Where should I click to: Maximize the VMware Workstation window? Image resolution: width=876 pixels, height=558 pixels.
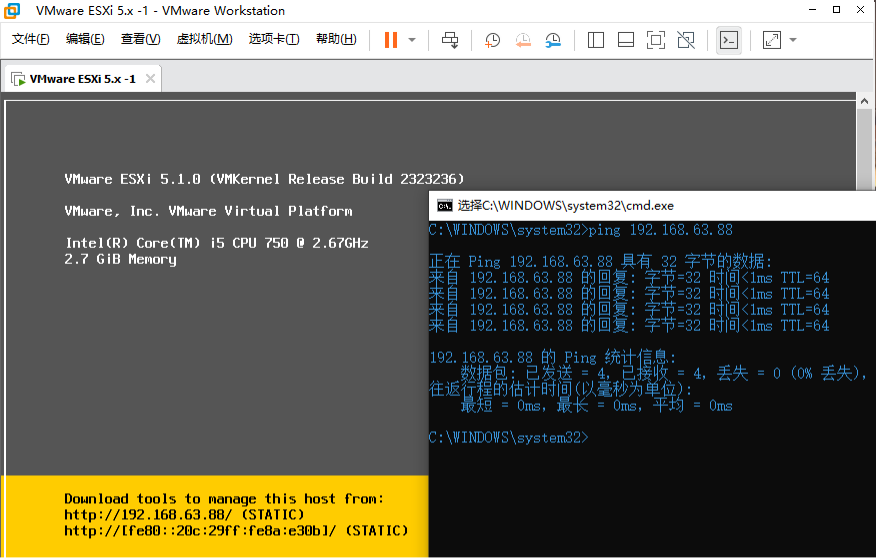coord(836,9)
